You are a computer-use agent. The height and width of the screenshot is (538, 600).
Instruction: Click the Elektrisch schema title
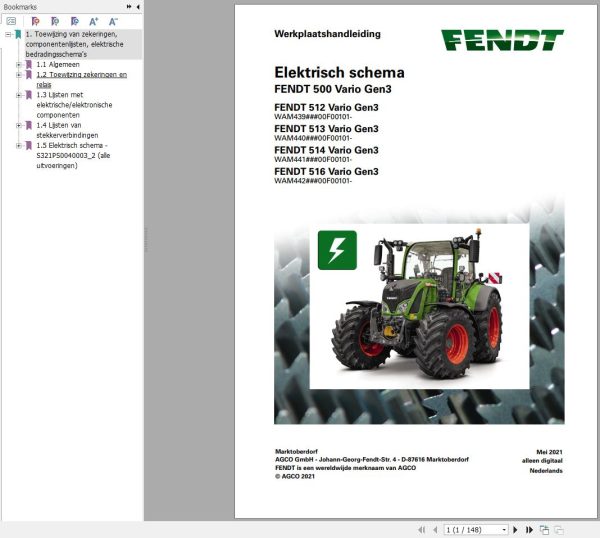(x=339, y=72)
